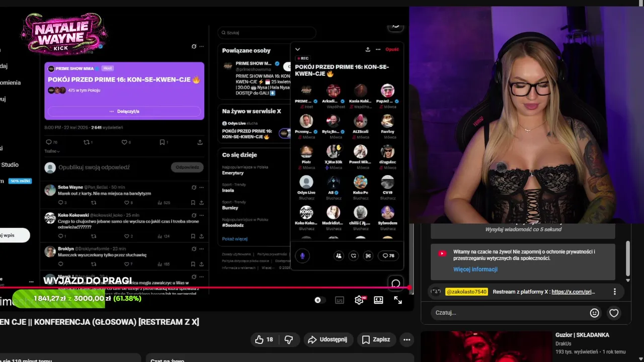Click the X Szukaj search field
This screenshot has width=644, height=362.
pyautogui.click(x=267, y=33)
